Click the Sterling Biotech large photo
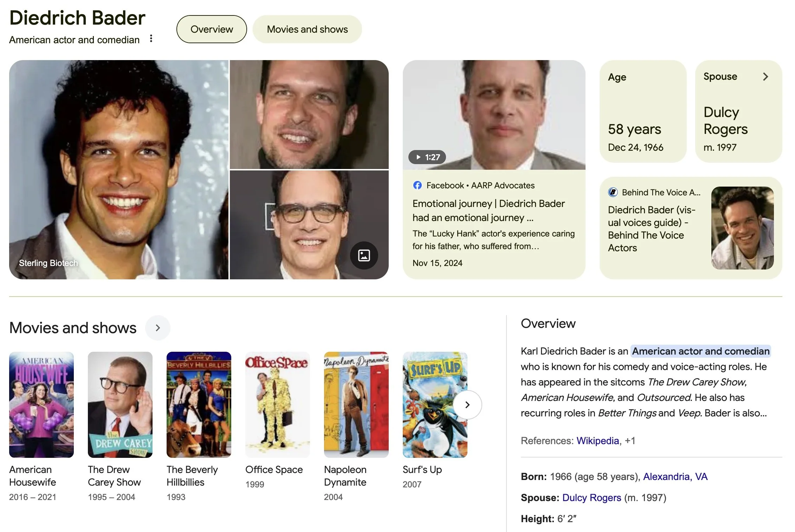 (118, 169)
